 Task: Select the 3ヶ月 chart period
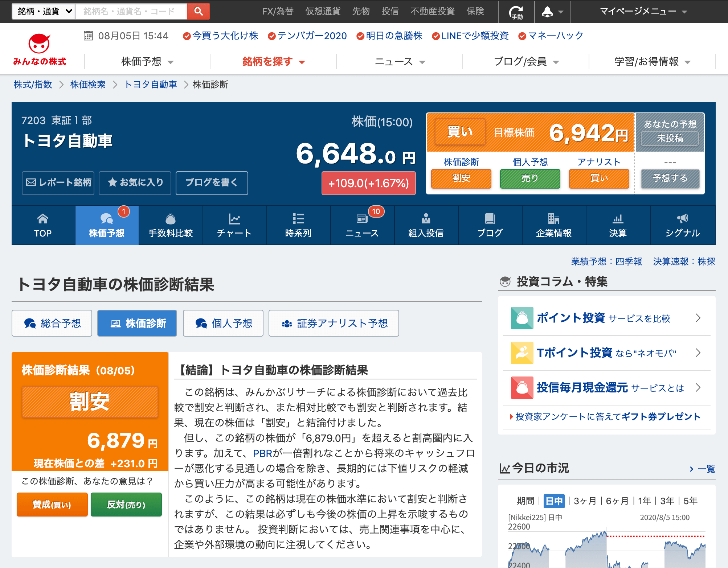tap(585, 501)
